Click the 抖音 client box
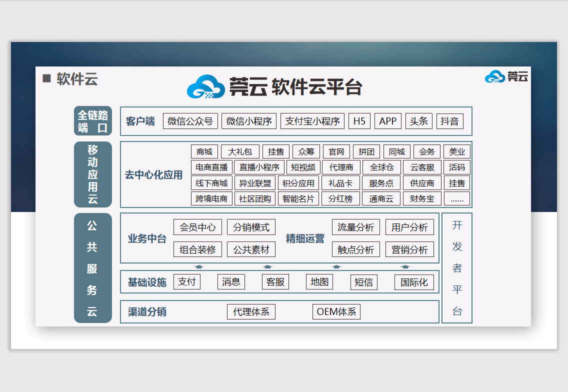Screen dimensions: 568x392 [449, 121]
